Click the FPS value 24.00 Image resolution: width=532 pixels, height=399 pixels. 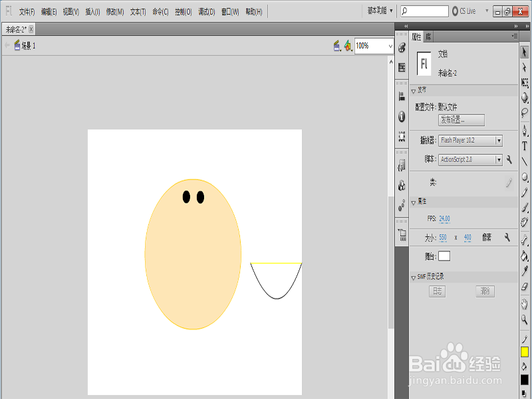click(444, 219)
